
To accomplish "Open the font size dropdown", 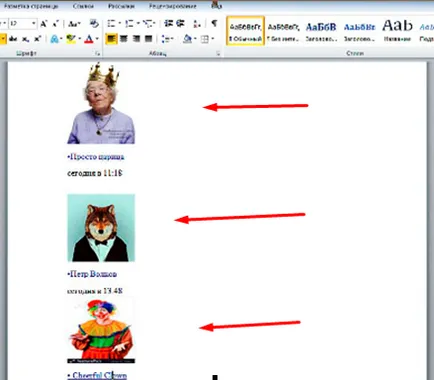I will pyautogui.click(x=34, y=24).
